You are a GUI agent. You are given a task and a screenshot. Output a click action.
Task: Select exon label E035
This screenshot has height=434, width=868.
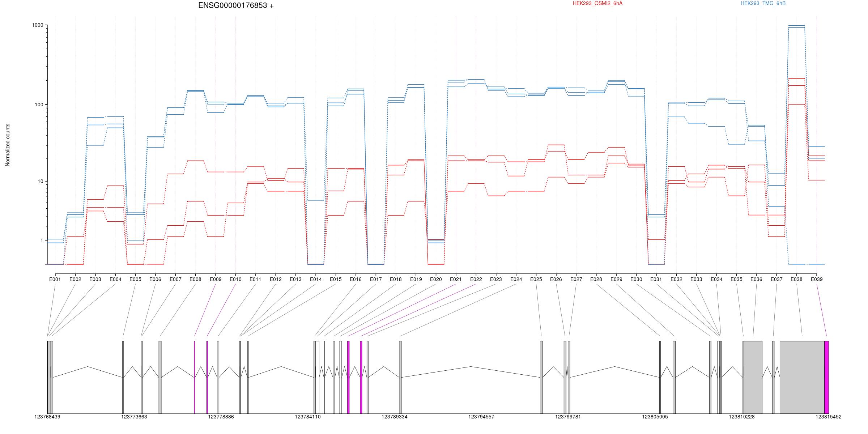pyautogui.click(x=736, y=279)
